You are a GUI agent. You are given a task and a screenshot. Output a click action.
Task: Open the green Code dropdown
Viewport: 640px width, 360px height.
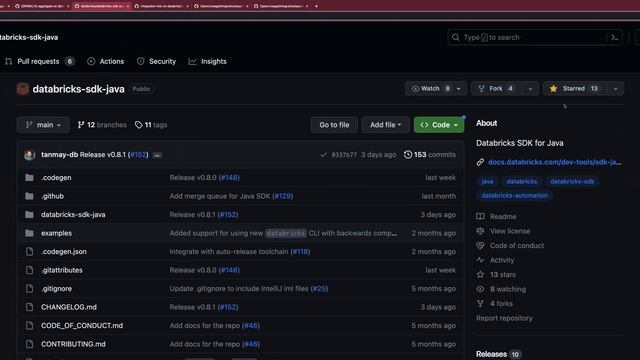[x=439, y=125]
